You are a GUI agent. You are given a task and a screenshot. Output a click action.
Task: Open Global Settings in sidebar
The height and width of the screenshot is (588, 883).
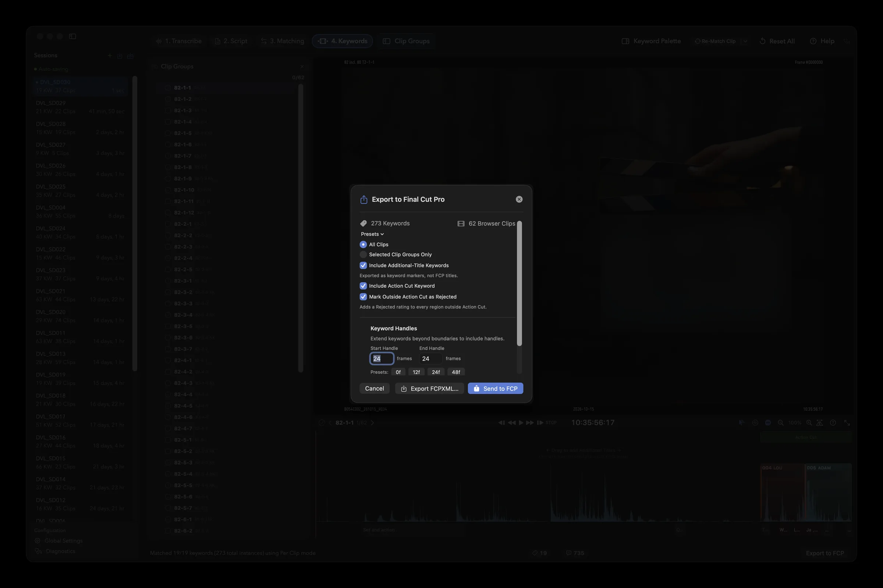(x=58, y=541)
